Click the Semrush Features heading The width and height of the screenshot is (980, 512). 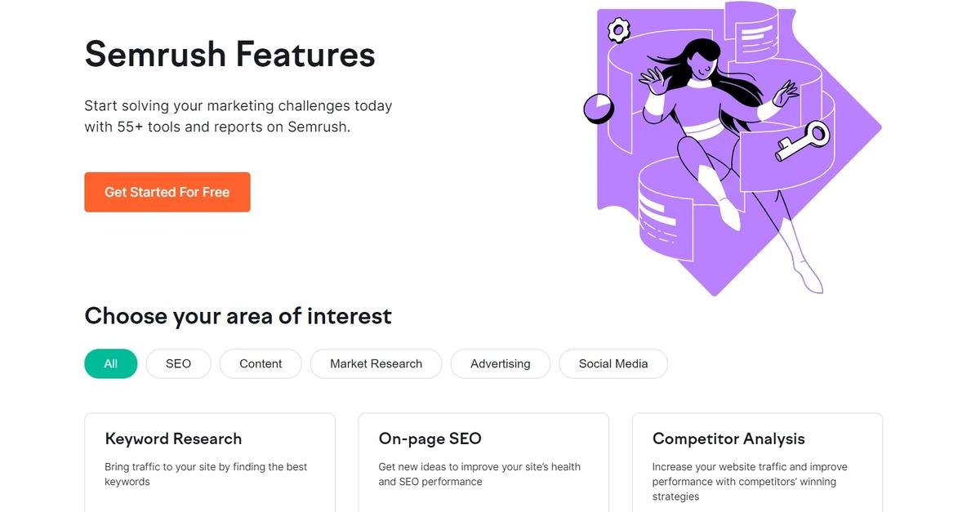point(229,55)
